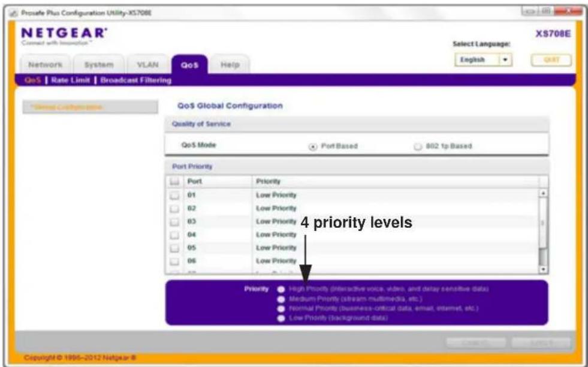This screenshot has width=588, height=367.
Task: Open the Network tab
Action: [x=46, y=65]
